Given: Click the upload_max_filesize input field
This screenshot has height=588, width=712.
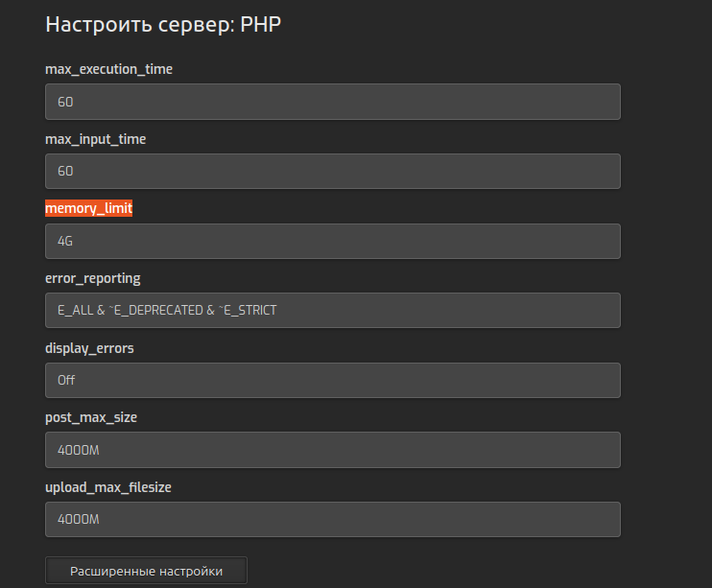Looking at the screenshot, I should [333, 520].
